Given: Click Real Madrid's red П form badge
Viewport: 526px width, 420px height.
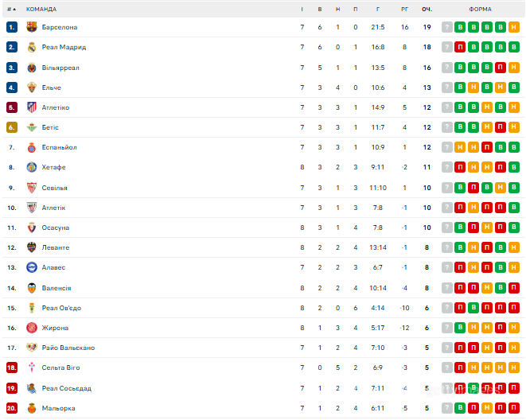Looking at the screenshot, I should click(x=461, y=47).
